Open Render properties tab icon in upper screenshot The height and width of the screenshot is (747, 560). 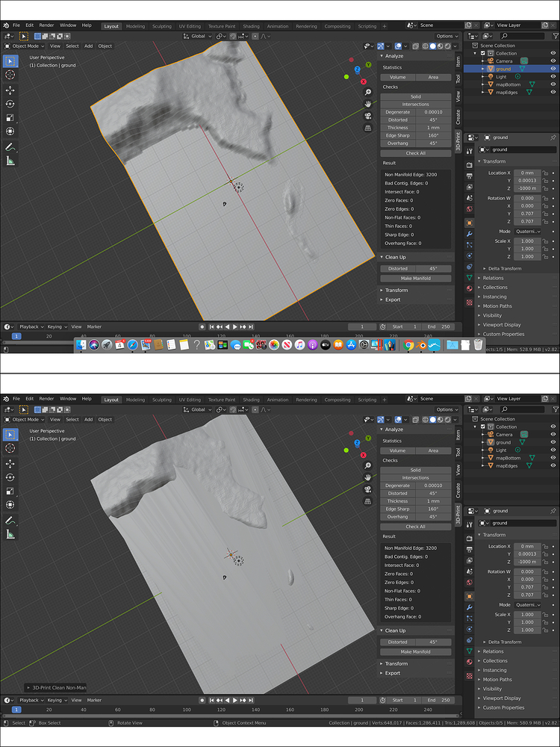(x=470, y=165)
